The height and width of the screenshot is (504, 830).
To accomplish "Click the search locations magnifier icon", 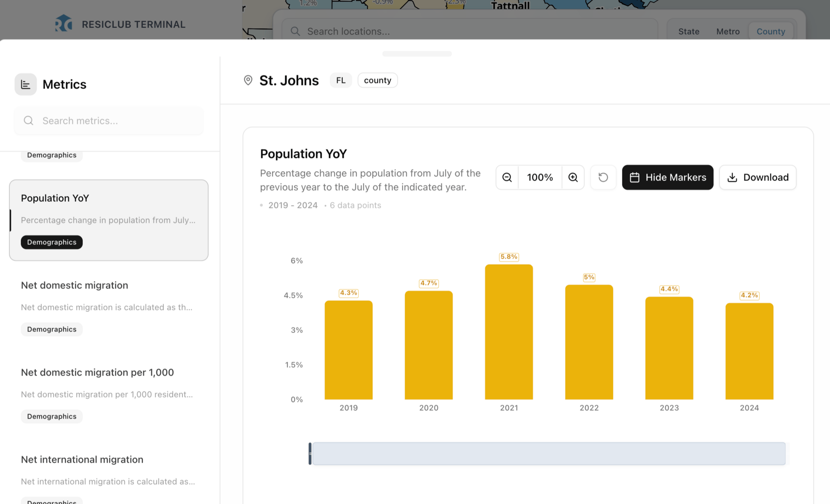I will tap(295, 32).
